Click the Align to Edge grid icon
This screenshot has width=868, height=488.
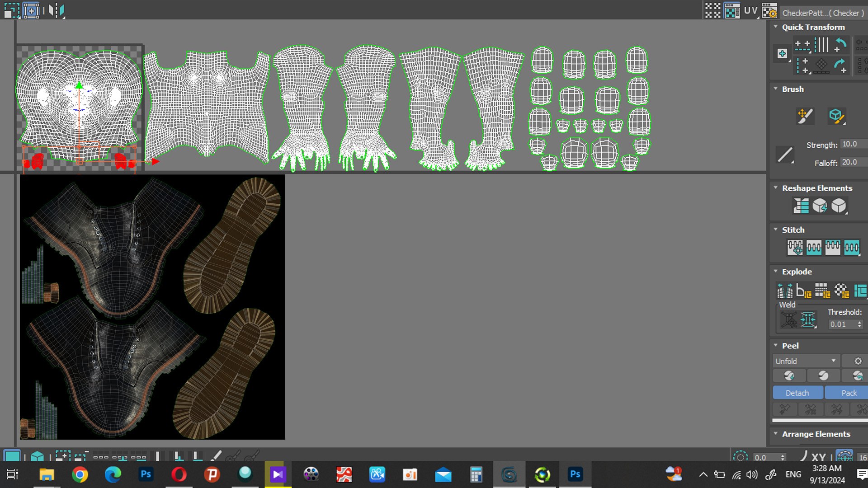pos(821,66)
